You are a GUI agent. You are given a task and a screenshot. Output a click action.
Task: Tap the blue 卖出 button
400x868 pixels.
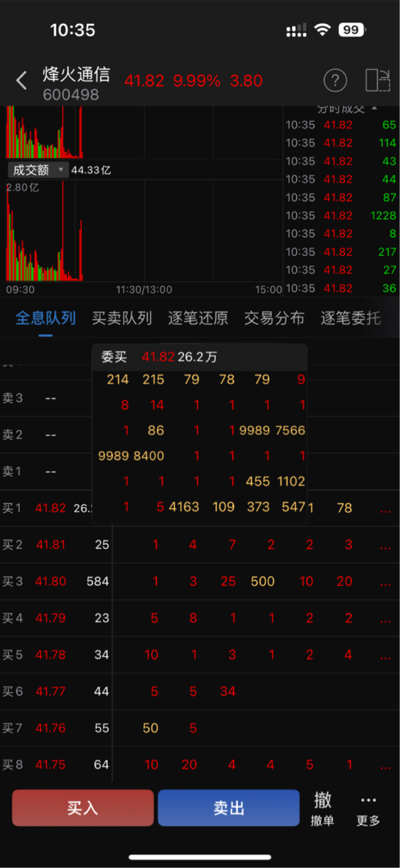coord(229,808)
